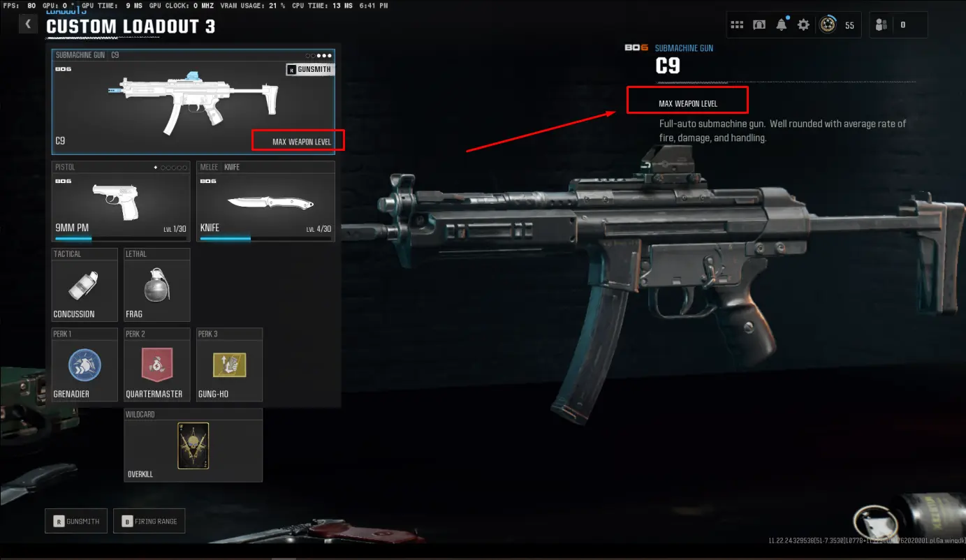
Task: Select the Quartermaster perk icon
Action: click(x=156, y=364)
